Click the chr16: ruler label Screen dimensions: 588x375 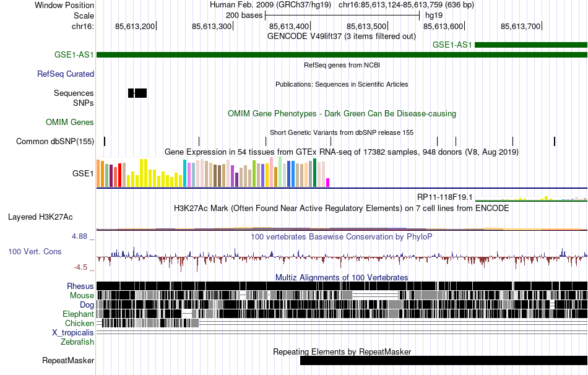82,26
